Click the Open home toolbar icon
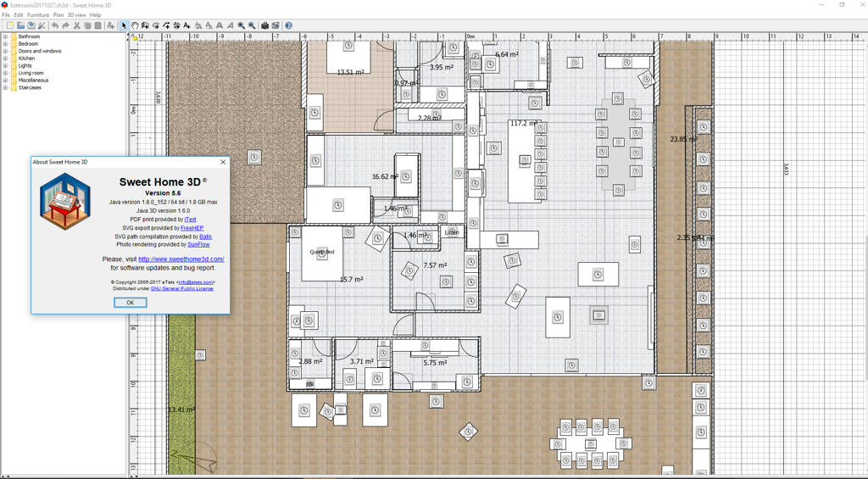868x479 pixels. coord(20,25)
